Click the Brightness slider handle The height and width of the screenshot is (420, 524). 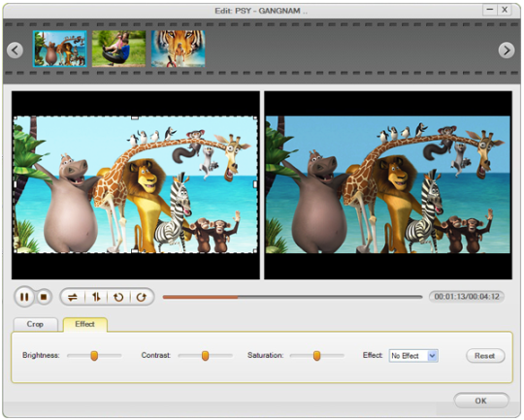pos(94,356)
